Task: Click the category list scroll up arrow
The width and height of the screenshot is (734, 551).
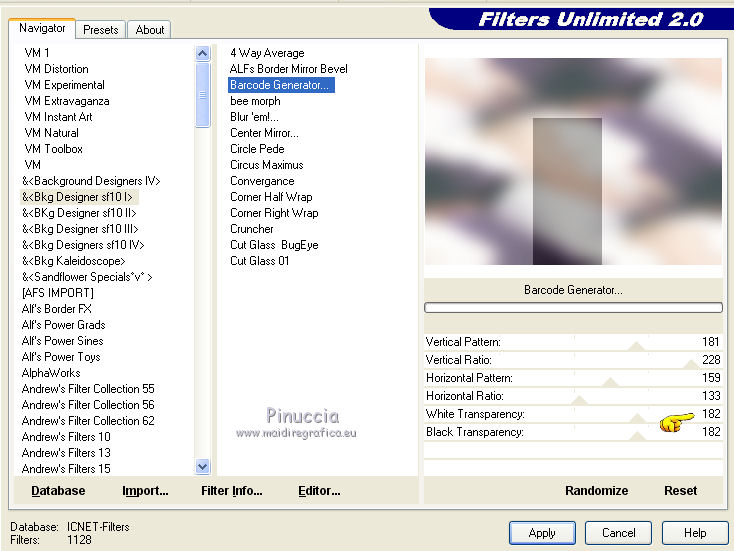Action: [203, 53]
